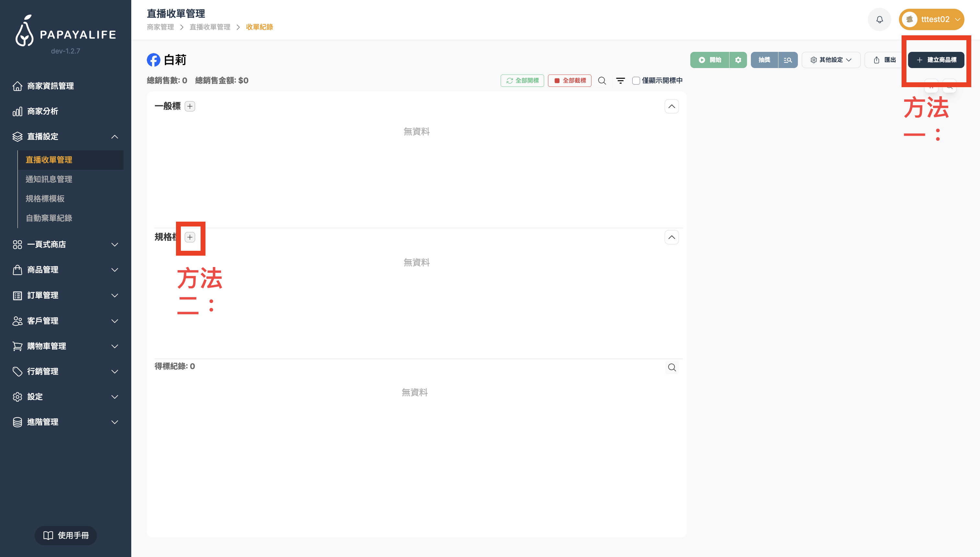The image size is (980, 557).
Task: Open the 其他設定 dropdown
Action: (x=831, y=60)
